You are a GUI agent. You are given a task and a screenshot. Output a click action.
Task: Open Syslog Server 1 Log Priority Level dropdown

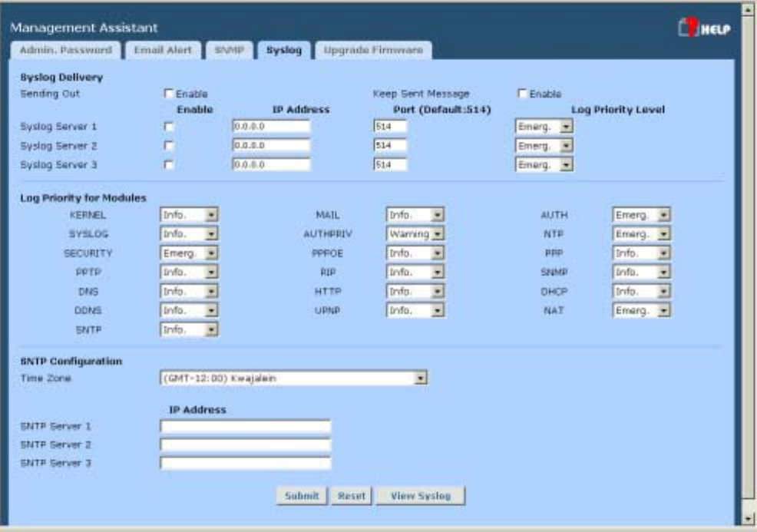[544, 126]
